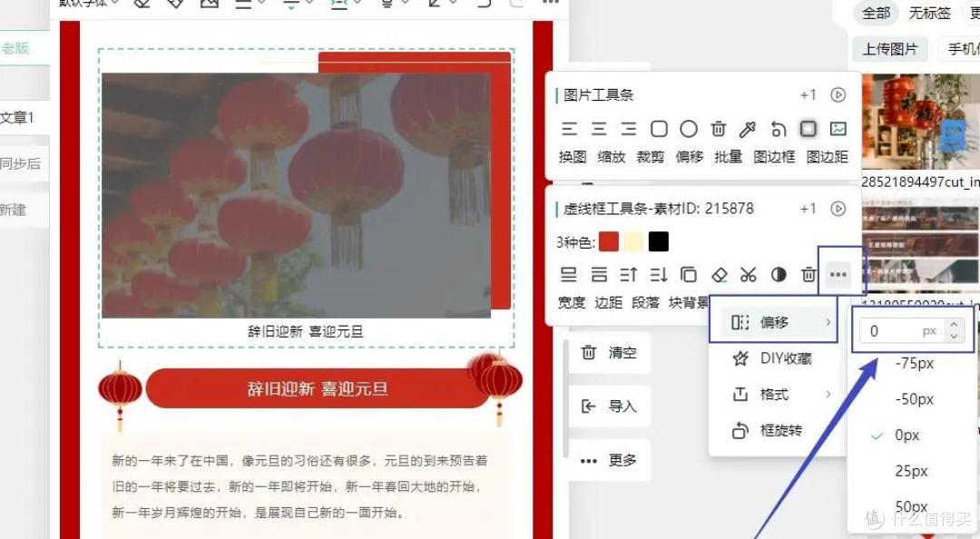Pick a color with the eyedropper icon

(x=748, y=129)
